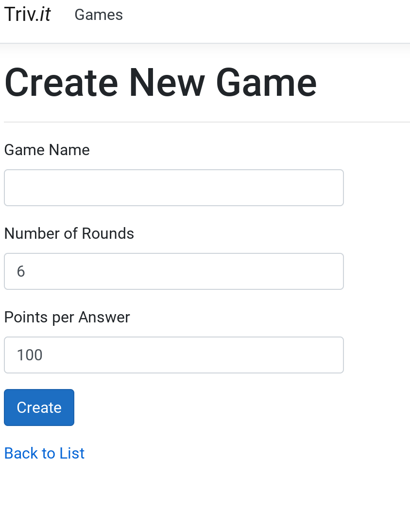This screenshot has width=410, height=532.
Task: Click the Game Name label
Action: tap(47, 150)
